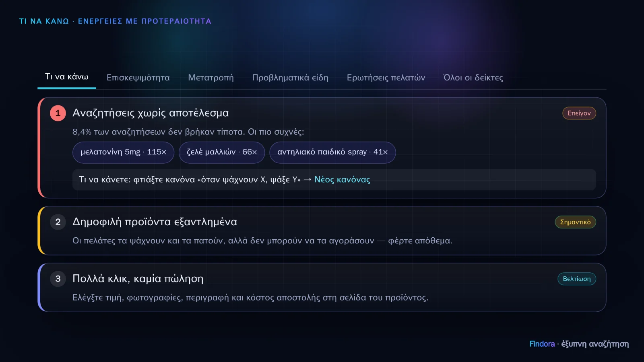644x362 pixels.
Task: Switch to the Μετατροπή tab
Action: point(211,78)
